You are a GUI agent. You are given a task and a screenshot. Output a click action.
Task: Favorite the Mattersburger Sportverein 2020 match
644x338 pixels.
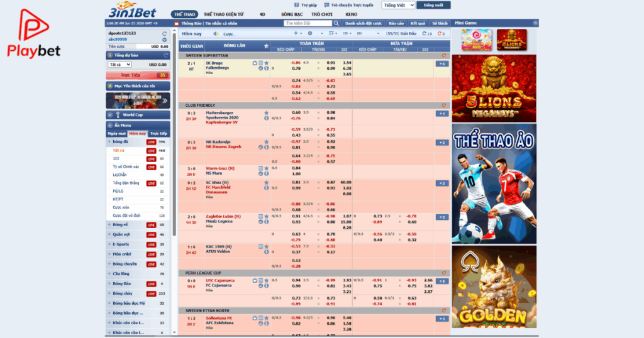point(267,113)
